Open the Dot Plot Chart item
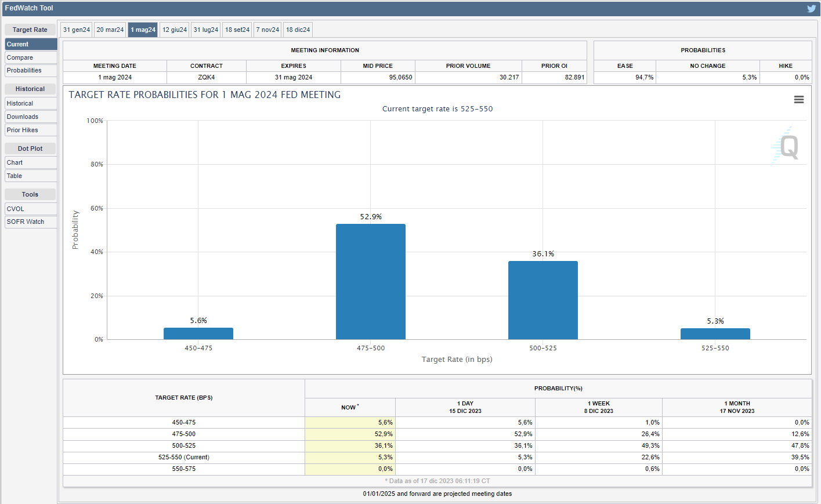 pyautogui.click(x=31, y=162)
